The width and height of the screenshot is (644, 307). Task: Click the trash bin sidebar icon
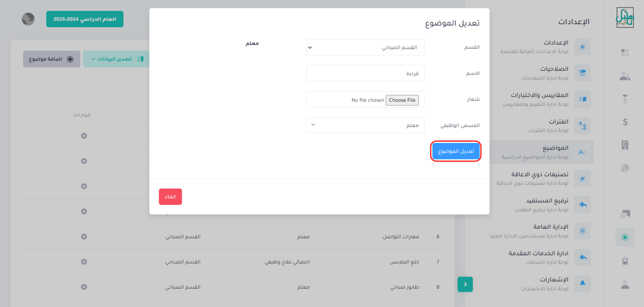[625, 261]
